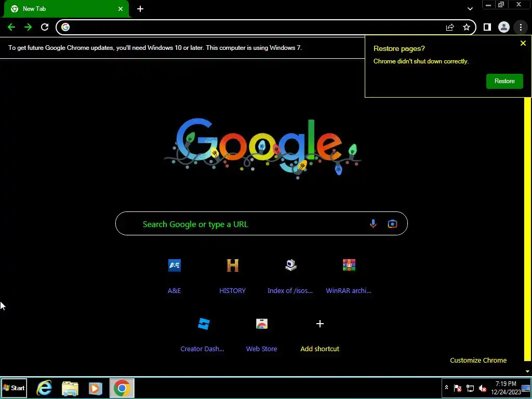Viewport: 532px width, 399px height.
Task: Reload the page with the refresh icon
Action: 45,27
